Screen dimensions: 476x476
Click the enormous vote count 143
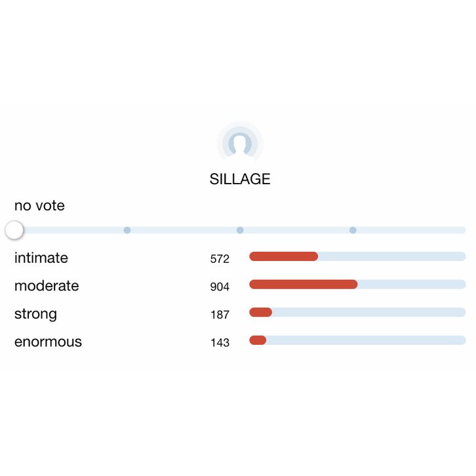coord(220,343)
